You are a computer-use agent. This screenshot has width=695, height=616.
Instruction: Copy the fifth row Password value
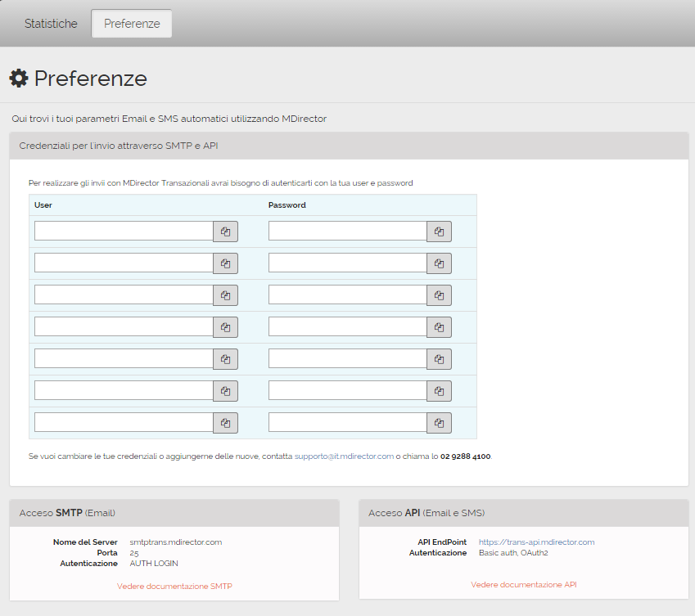click(439, 359)
